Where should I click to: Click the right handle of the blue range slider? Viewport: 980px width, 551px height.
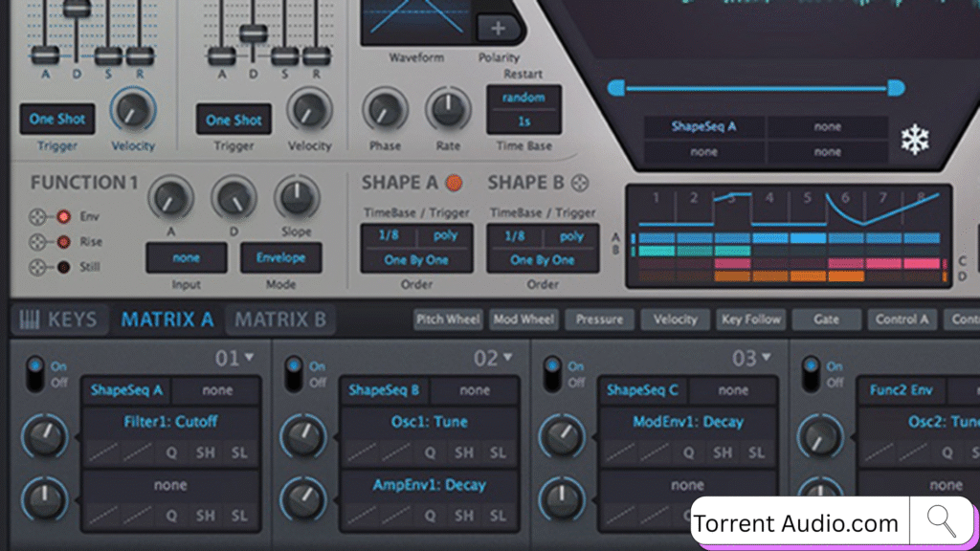895,88
